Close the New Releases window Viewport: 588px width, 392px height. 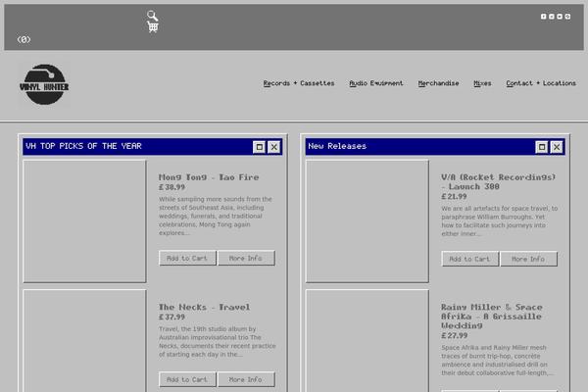click(x=557, y=147)
